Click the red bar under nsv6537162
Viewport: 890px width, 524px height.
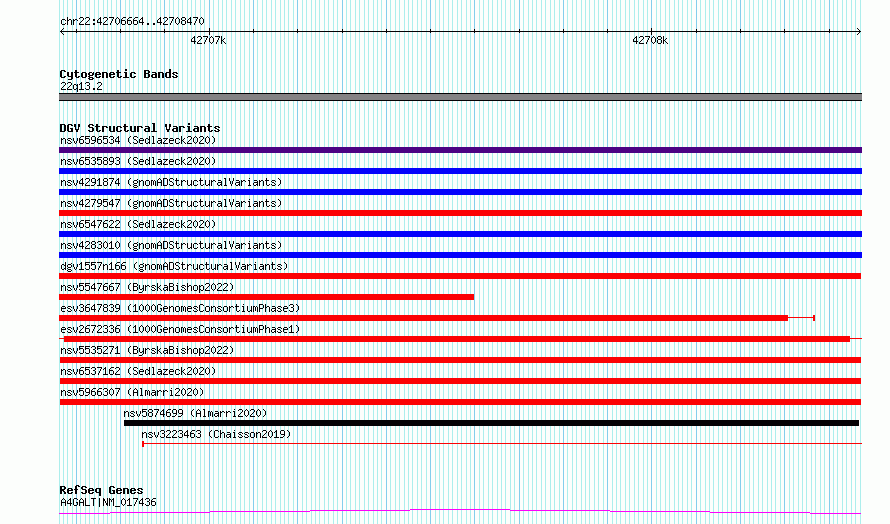(460, 381)
